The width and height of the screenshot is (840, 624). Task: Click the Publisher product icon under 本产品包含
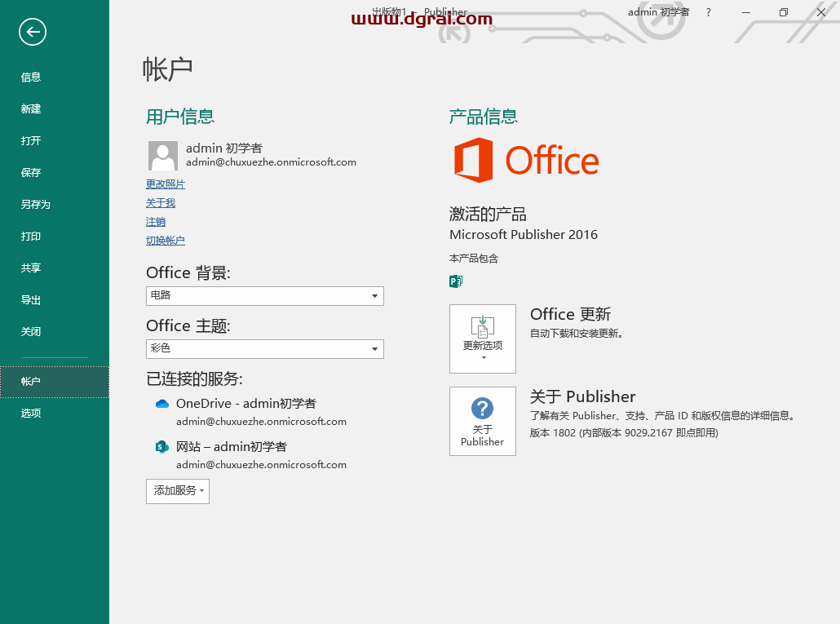pos(456,281)
